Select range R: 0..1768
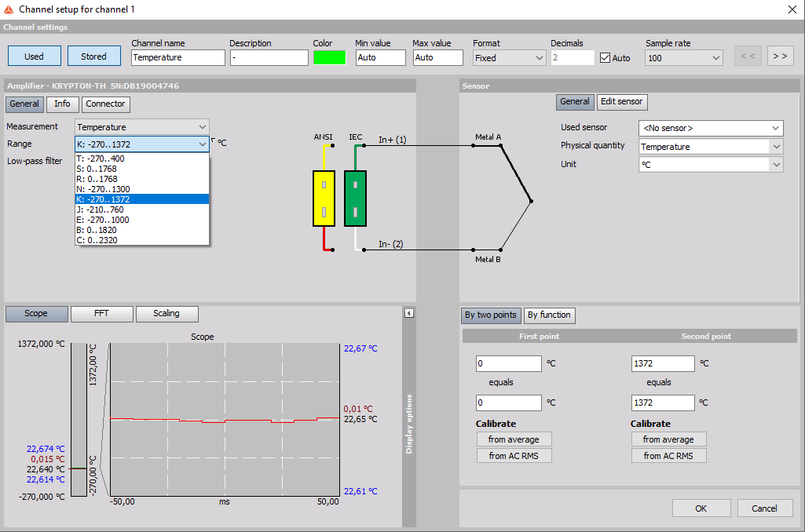 142,179
